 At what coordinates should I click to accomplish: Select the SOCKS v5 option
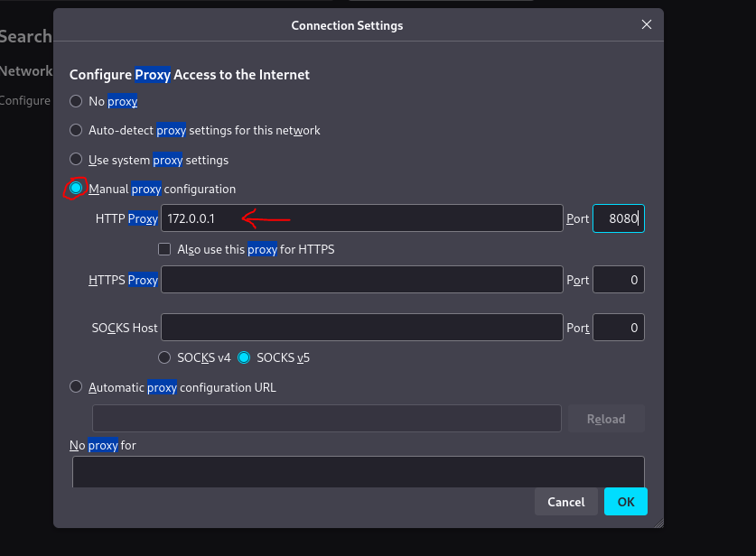click(244, 357)
